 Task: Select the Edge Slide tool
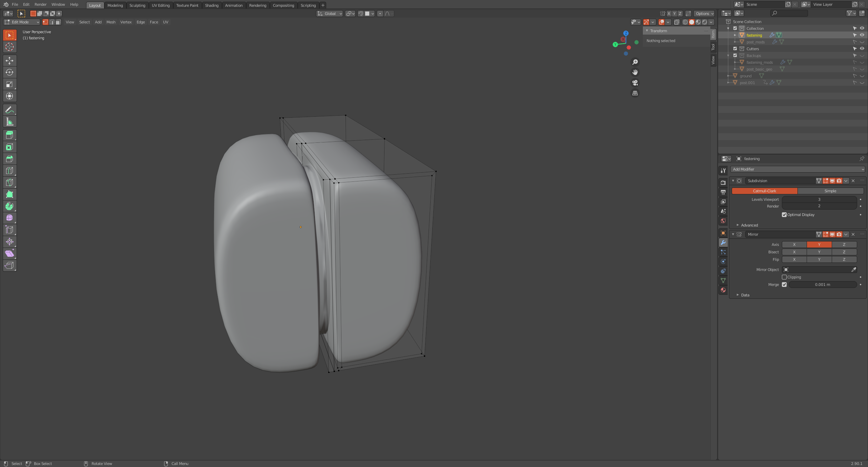click(x=9, y=230)
